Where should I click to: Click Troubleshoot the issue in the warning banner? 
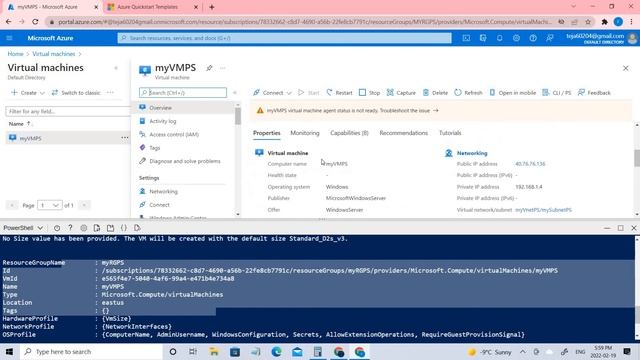coord(409,111)
